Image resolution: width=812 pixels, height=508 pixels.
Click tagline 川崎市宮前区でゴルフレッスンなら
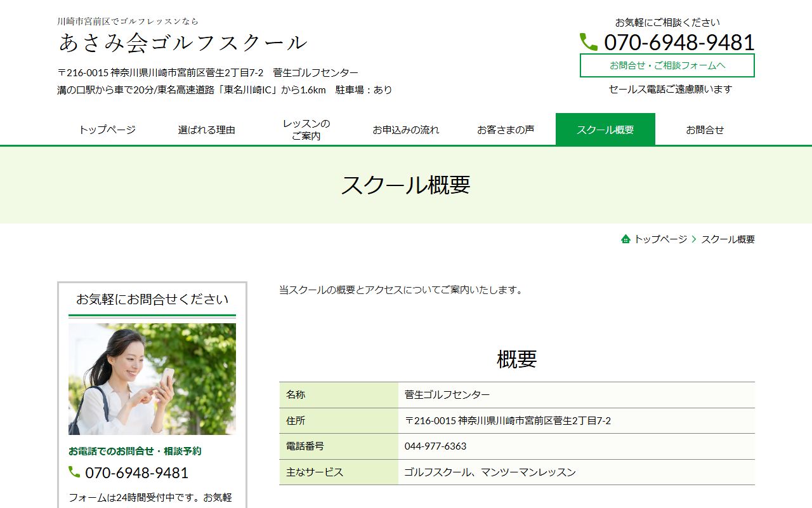coord(128,21)
